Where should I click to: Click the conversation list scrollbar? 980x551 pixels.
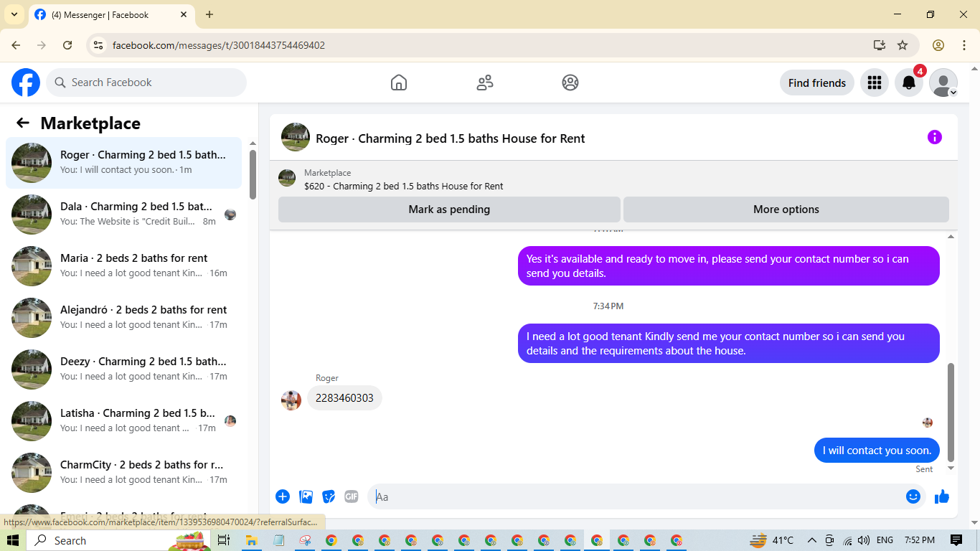[253, 174]
